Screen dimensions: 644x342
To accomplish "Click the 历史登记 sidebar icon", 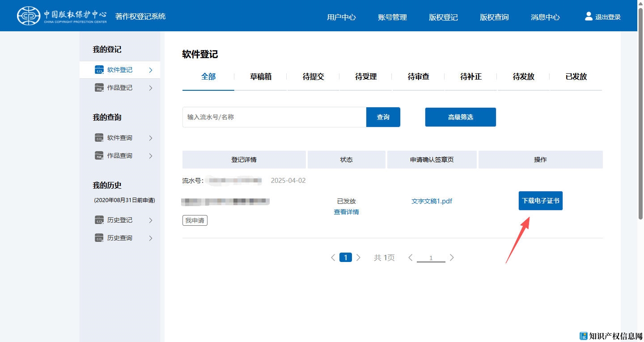I will 99,220.
